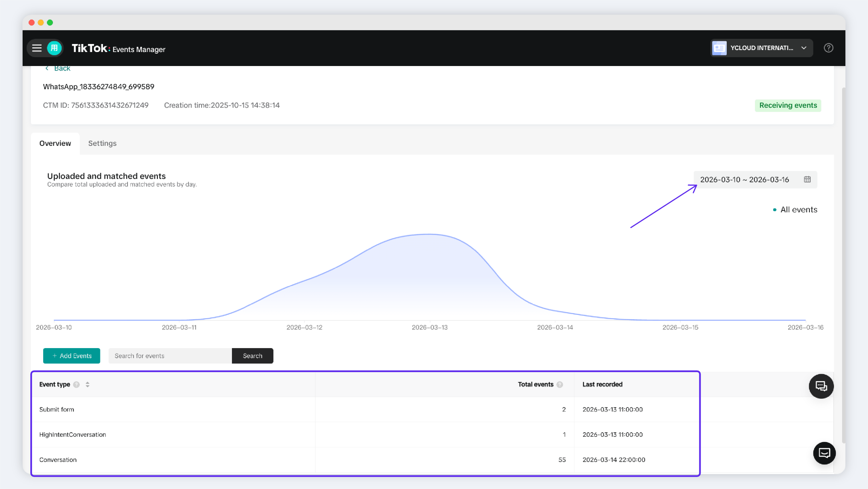Screen dimensions: 868x489
Task: Open the feedback message icon button
Action: click(x=824, y=453)
